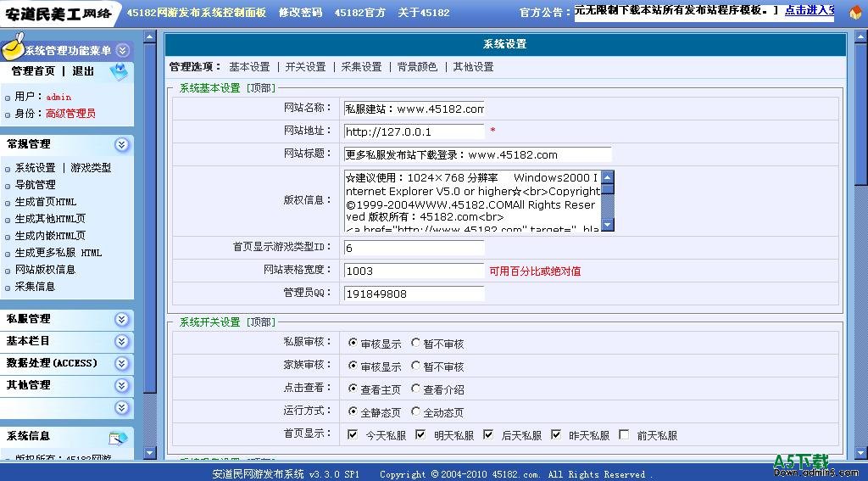Viewport: 868px width, 481px height.
Task: Uncheck the 今天私服 checkbox
Action: [x=353, y=435]
